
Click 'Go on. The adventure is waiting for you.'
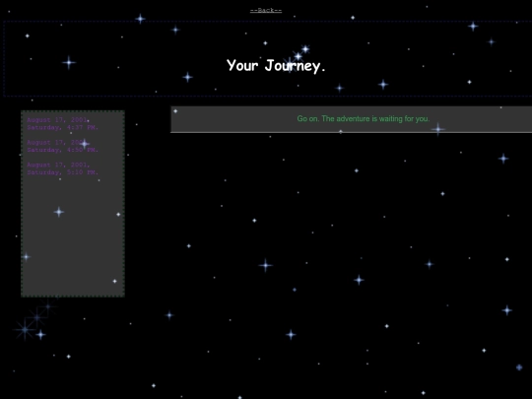coord(364,119)
